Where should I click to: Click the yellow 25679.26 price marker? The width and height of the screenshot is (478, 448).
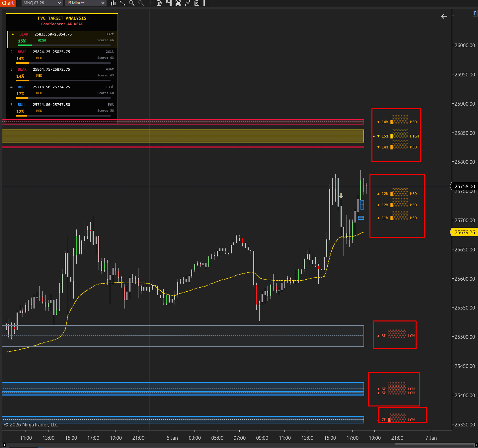click(464, 232)
